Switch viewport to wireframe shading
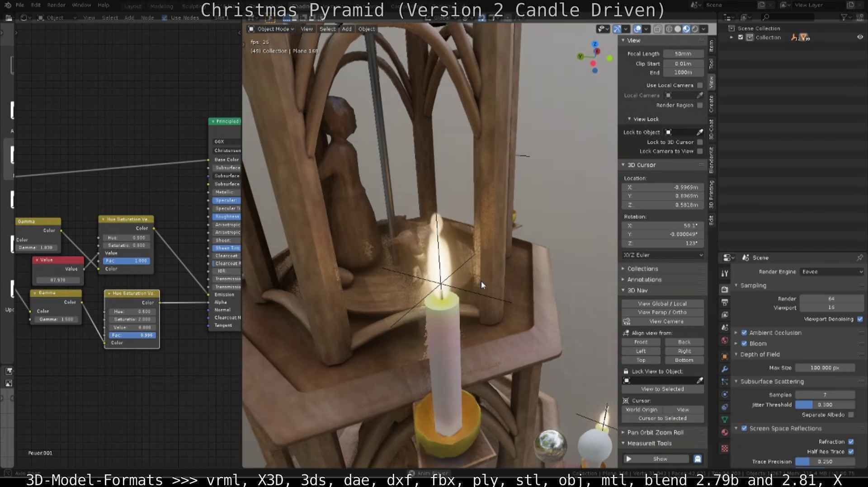This screenshot has width=868, height=487. [x=669, y=29]
